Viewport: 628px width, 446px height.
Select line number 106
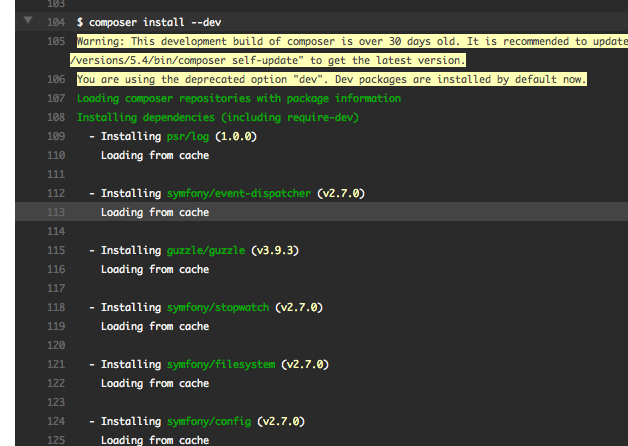56,79
